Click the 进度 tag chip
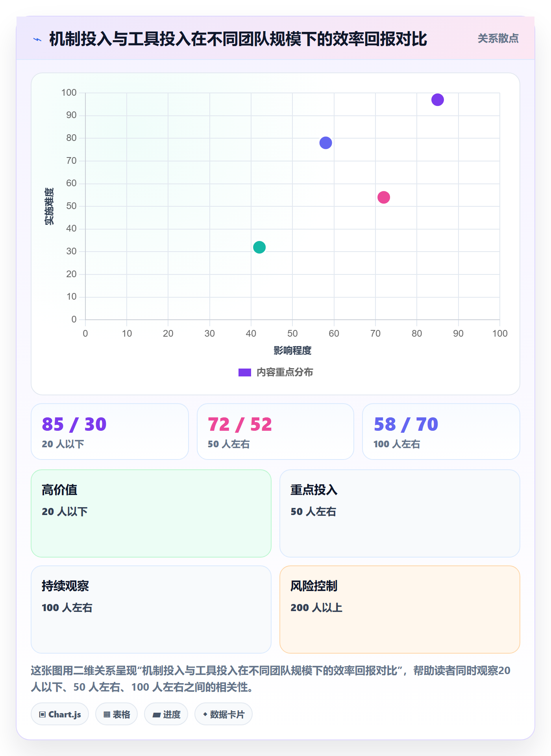 [x=166, y=714]
